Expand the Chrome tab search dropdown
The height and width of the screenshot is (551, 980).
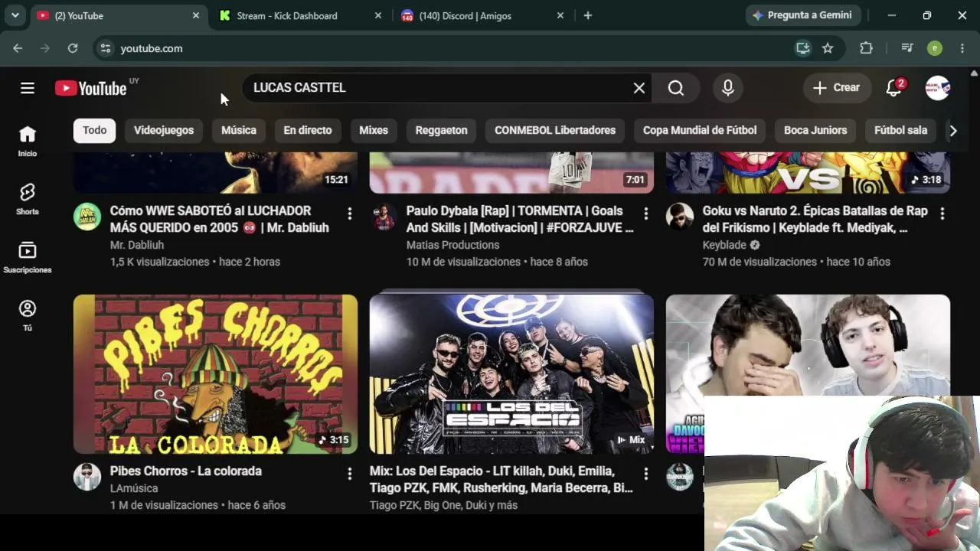pos(15,15)
